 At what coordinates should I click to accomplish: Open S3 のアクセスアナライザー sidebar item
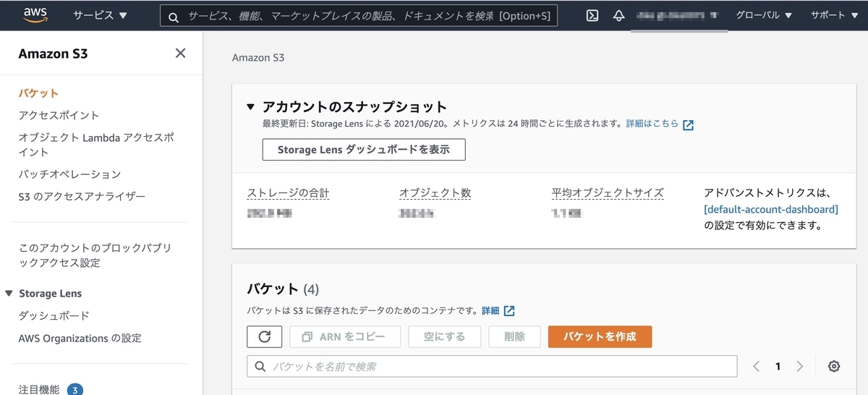pyautogui.click(x=82, y=197)
